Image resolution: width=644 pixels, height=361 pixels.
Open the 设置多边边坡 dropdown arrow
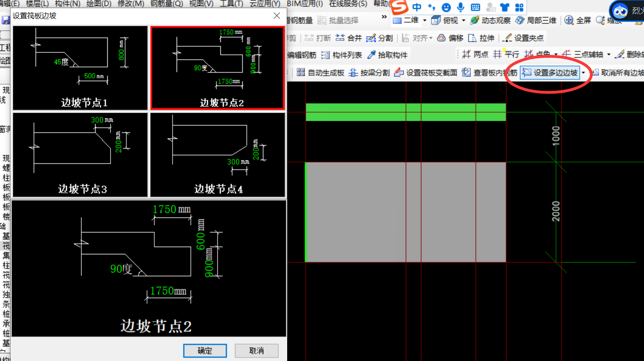[x=583, y=73]
